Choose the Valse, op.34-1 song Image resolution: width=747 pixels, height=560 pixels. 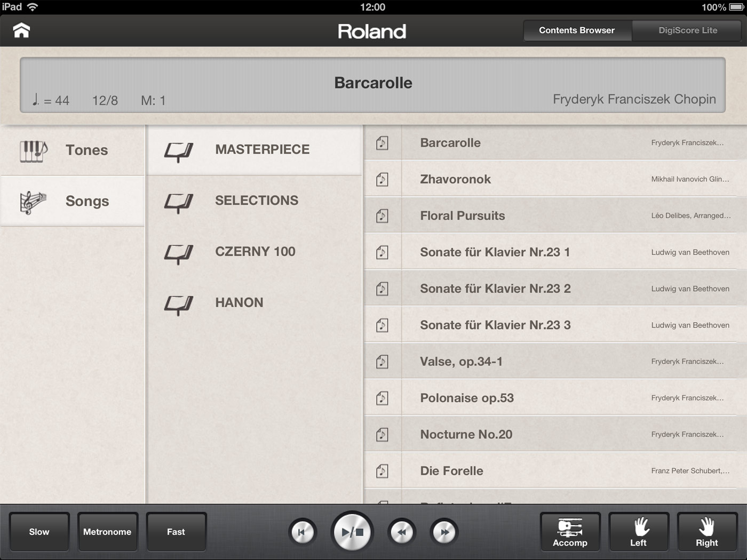555,362
